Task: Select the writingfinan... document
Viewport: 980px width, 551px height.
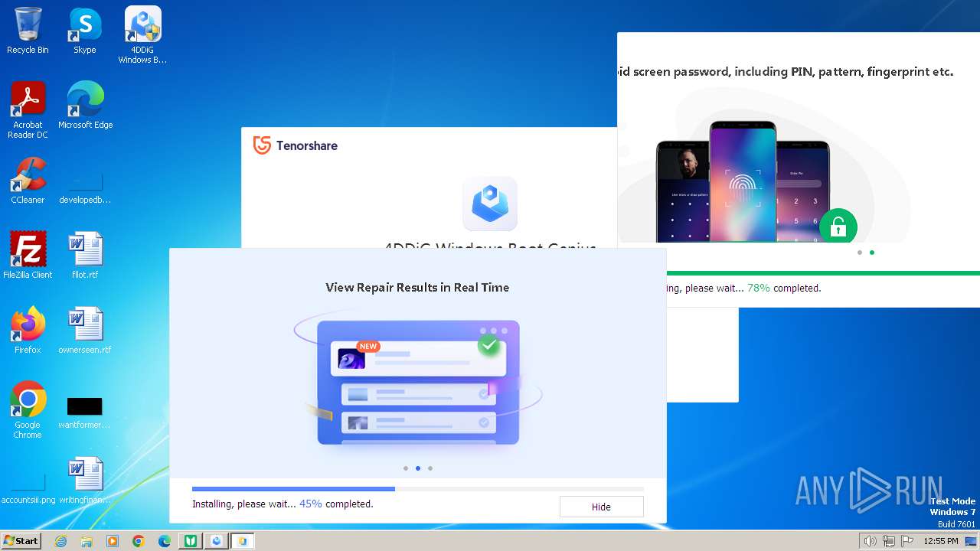Action: click(85, 481)
